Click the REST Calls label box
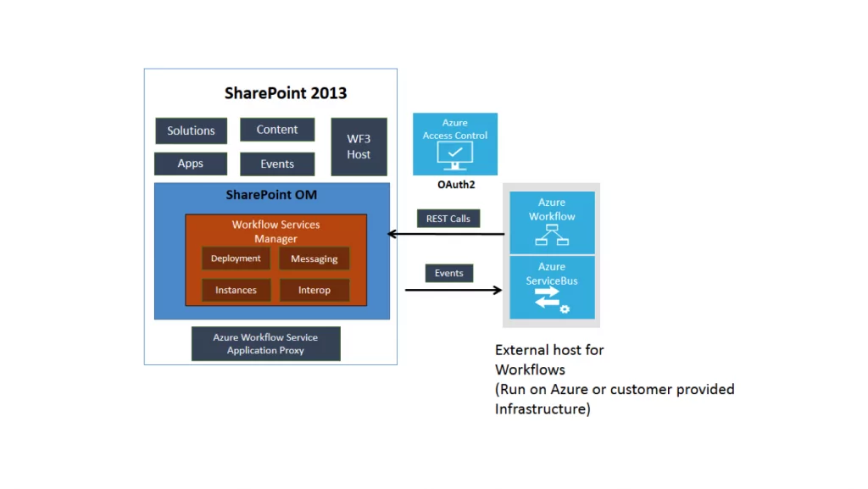868x489 pixels. pos(448,219)
